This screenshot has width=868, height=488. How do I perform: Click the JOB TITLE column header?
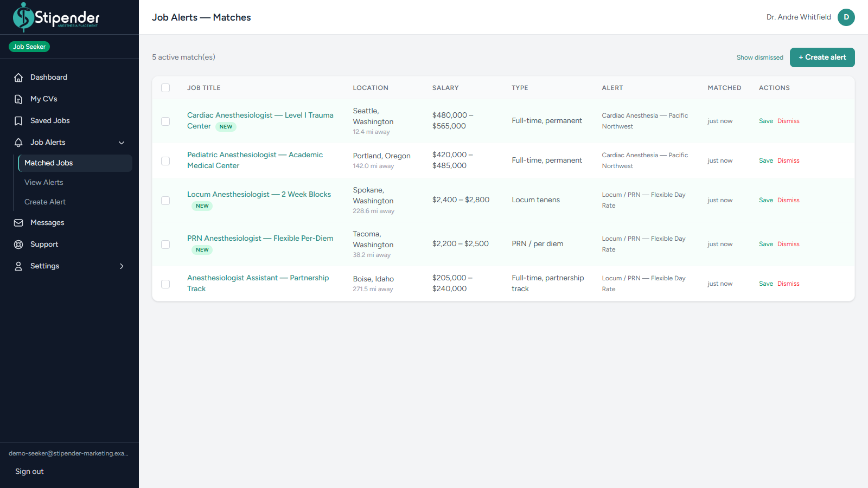click(x=204, y=88)
